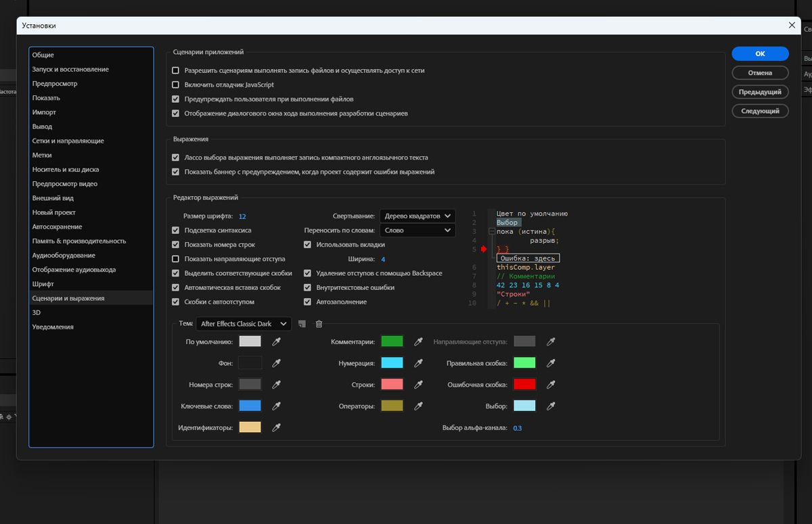The height and width of the screenshot is (524, 812).
Task: Toggle script development progress dialog checkbox
Action: 176,114
